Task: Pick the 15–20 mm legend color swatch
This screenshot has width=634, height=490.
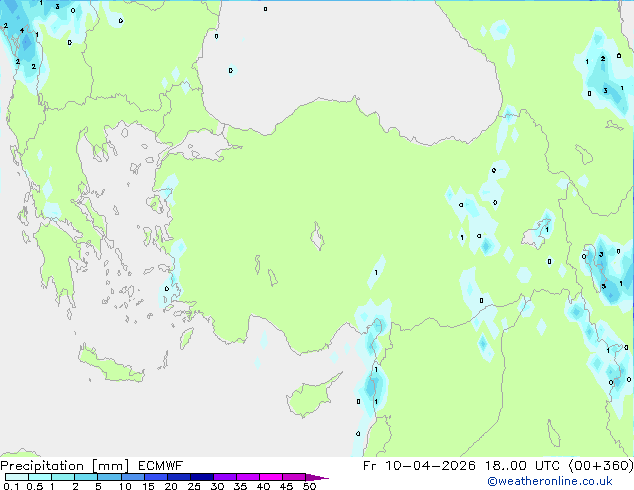Action: [155, 477]
